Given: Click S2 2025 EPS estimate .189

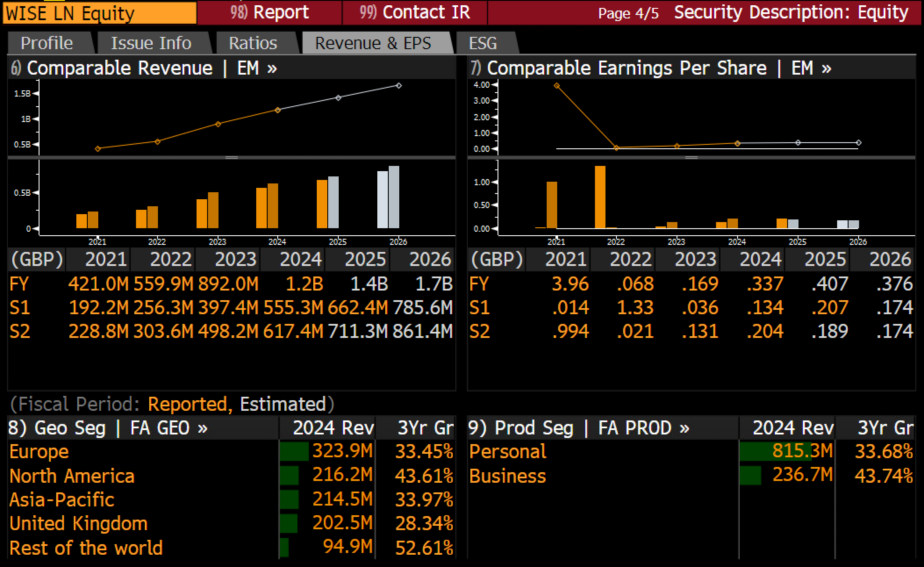Looking at the screenshot, I should pos(830,331).
